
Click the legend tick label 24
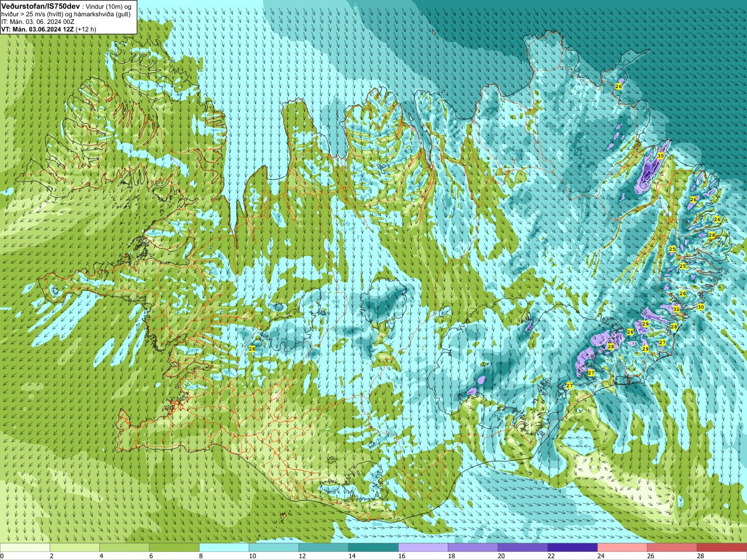point(601,556)
